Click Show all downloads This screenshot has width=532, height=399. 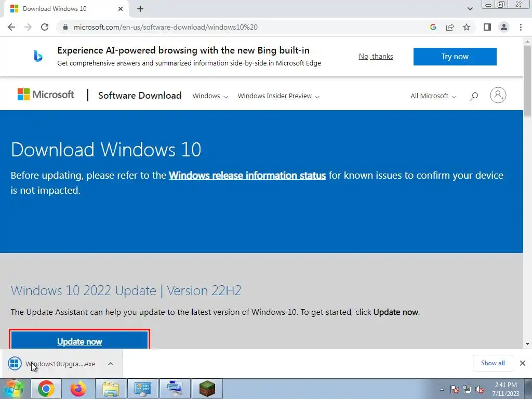click(493, 363)
